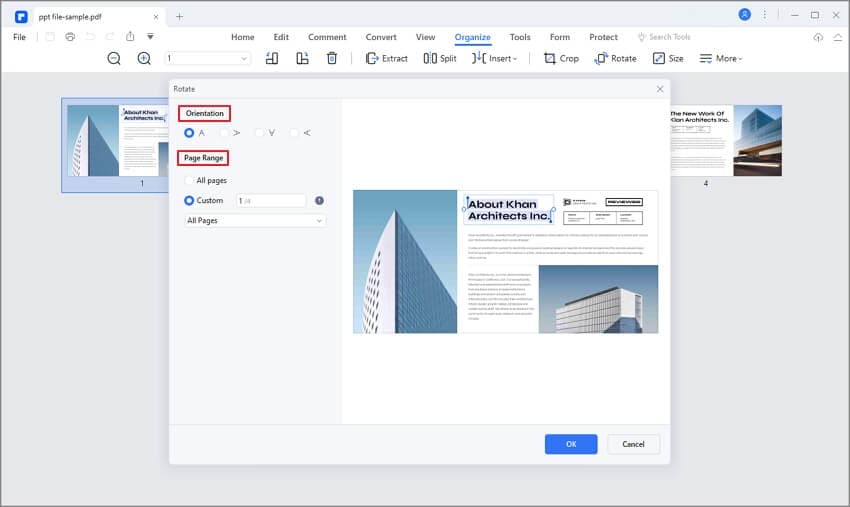The height and width of the screenshot is (507, 850).
Task: Switch to the Convert tab
Action: point(381,37)
